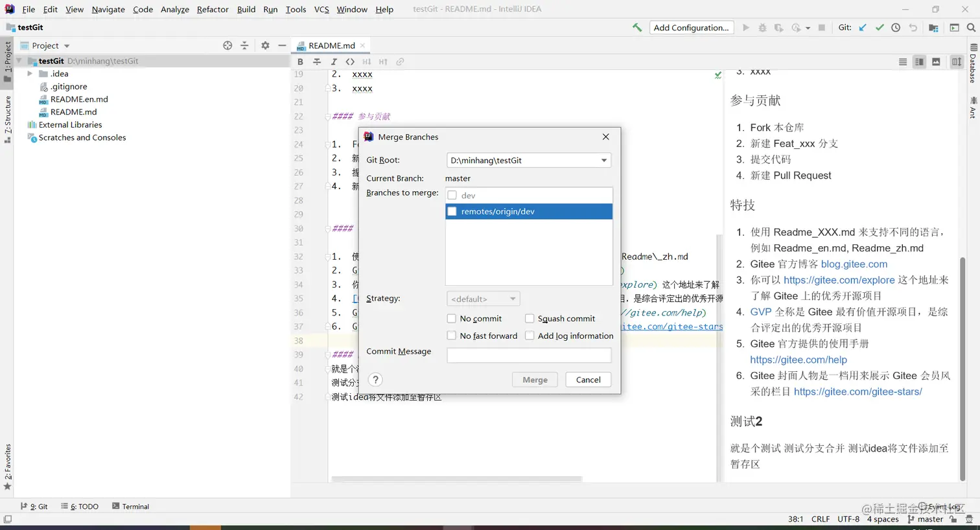This screenshot has width=980, height=530.
Task: Open the Strategy default dropdown
Action: [483, 299]
